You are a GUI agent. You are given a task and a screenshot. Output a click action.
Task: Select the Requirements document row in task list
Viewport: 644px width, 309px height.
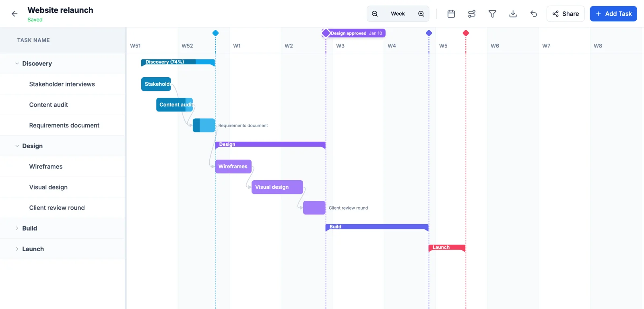[x=63, y=126]
